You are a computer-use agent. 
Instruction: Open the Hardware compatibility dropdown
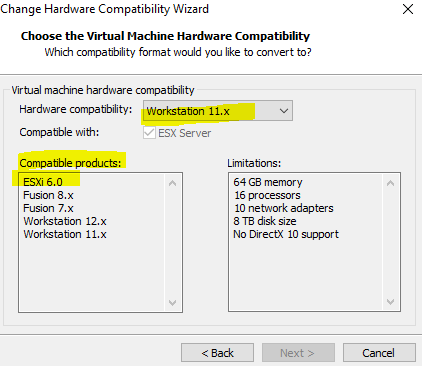pos(218,111)
